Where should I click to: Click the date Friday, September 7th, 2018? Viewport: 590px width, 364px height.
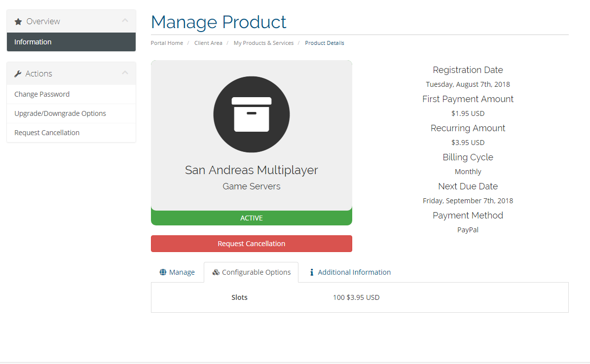468,201
